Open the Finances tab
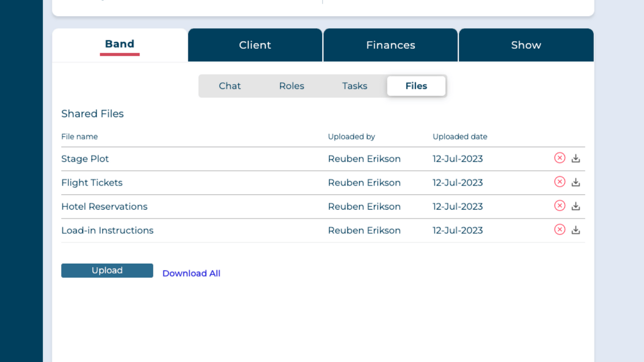The width and height of the screenshot is (644, 362). tap(390, 45)
